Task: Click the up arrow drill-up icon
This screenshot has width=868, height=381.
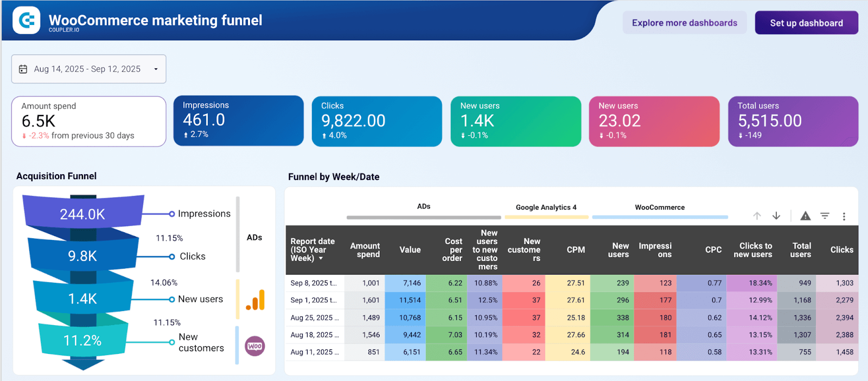Action: point(757,216)
